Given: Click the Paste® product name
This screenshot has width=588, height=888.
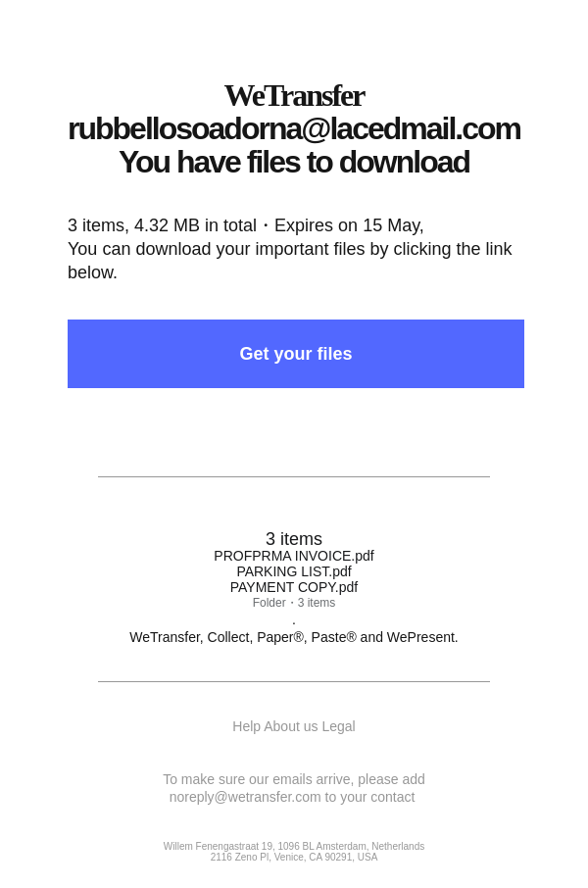Looking at the screenshot, I should pyautogui.click(x=333, y=638).
